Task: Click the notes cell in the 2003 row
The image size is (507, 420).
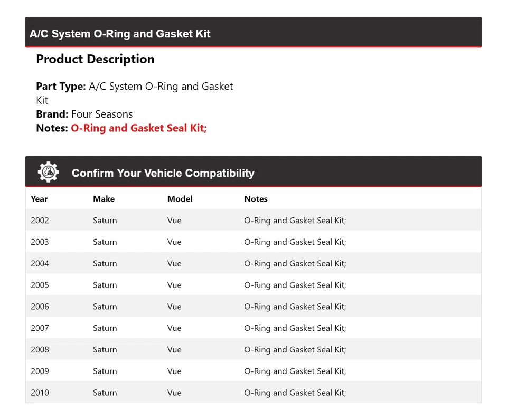Action: click(x=295, y=242)
